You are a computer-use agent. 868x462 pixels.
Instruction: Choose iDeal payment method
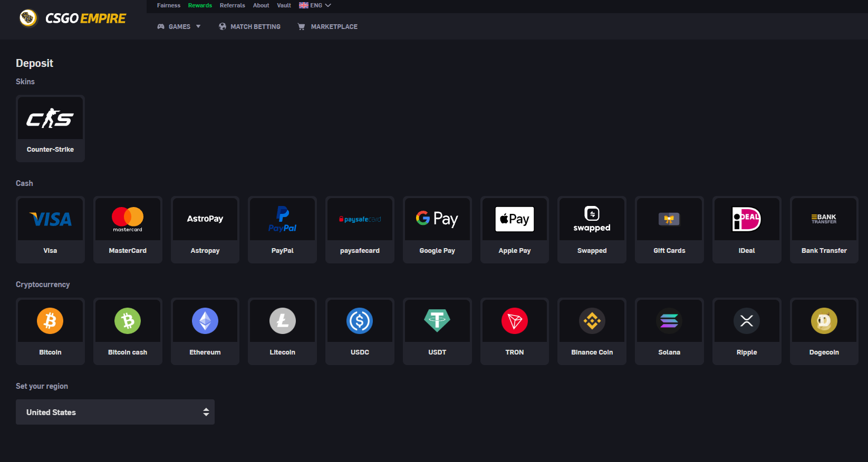pyautogui.click(x=747, y=230)
